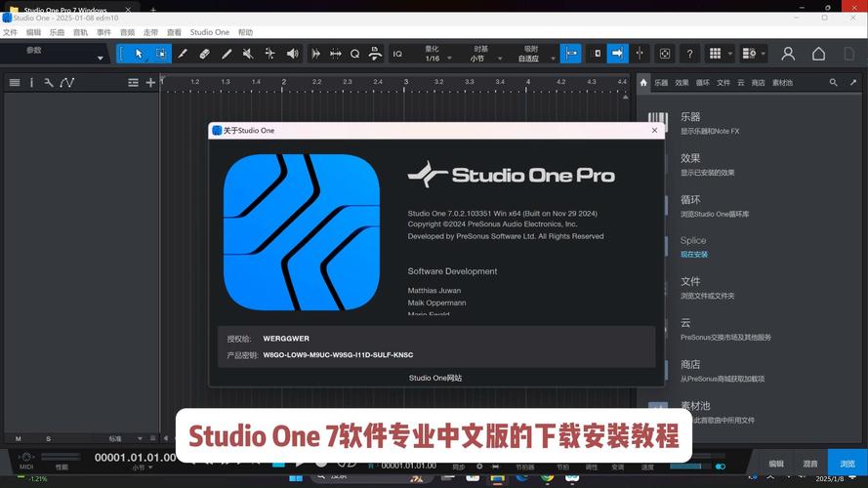Screen dimensions: 868x488
Task: Open the track list hamburger icon
Action: pos(15,82)
